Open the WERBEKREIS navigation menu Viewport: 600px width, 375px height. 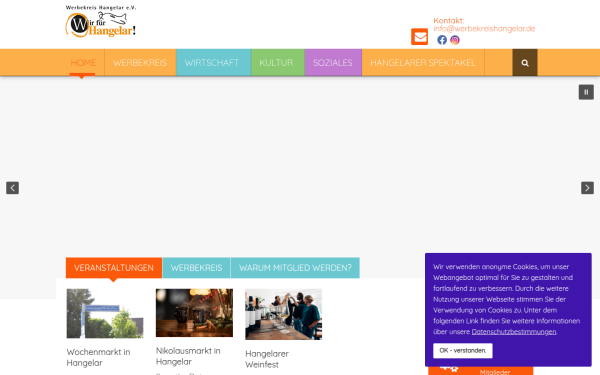(140, 62)
